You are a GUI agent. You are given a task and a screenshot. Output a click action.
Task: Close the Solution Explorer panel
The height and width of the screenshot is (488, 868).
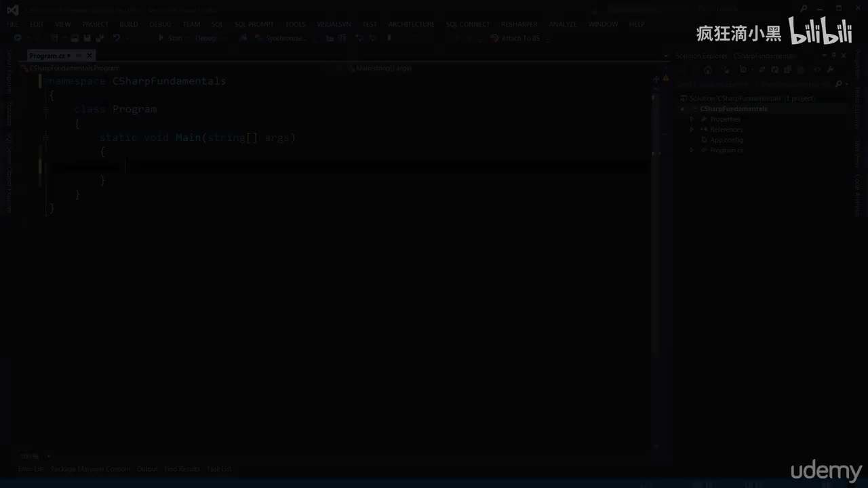pos(844,56)
